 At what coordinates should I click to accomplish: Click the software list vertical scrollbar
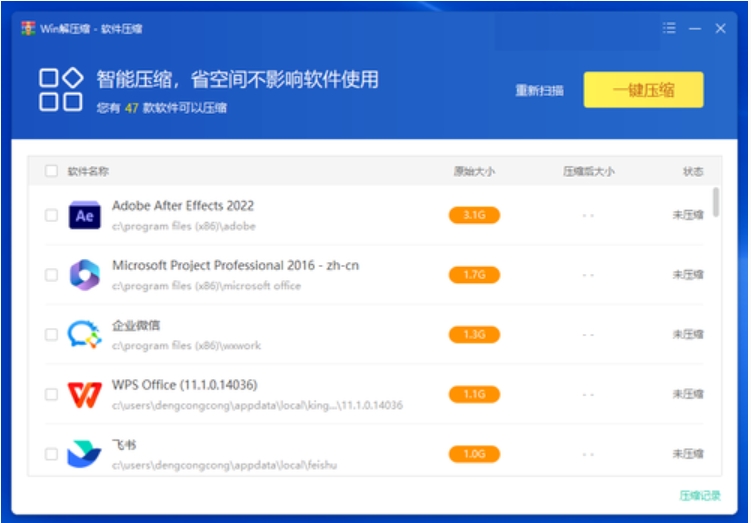(x=716, y=202)
